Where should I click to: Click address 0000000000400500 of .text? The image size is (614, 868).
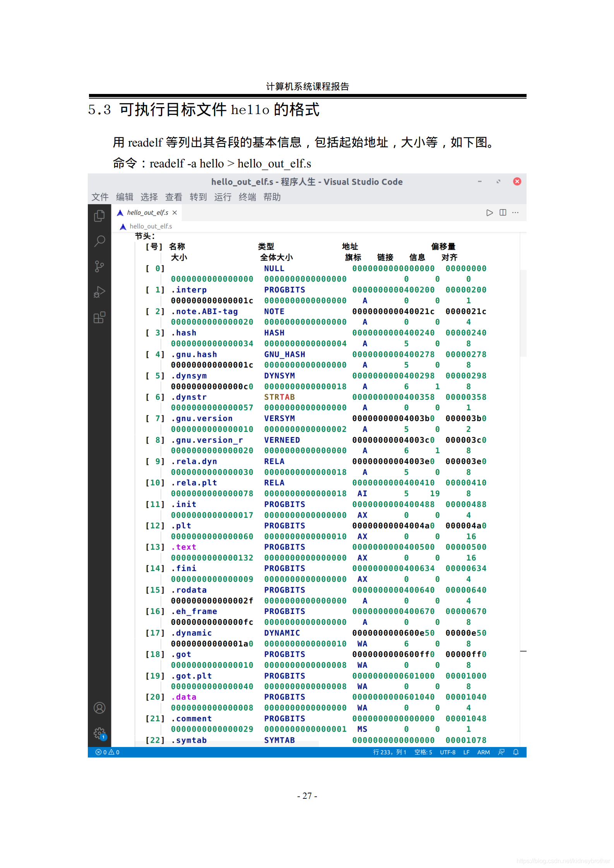[393, 547]
